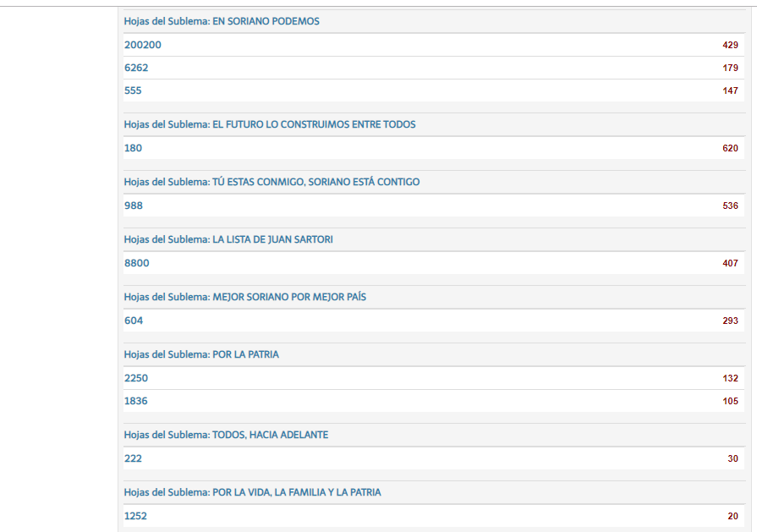
Task: Click list number 180
Action: (x=133, y=148)
